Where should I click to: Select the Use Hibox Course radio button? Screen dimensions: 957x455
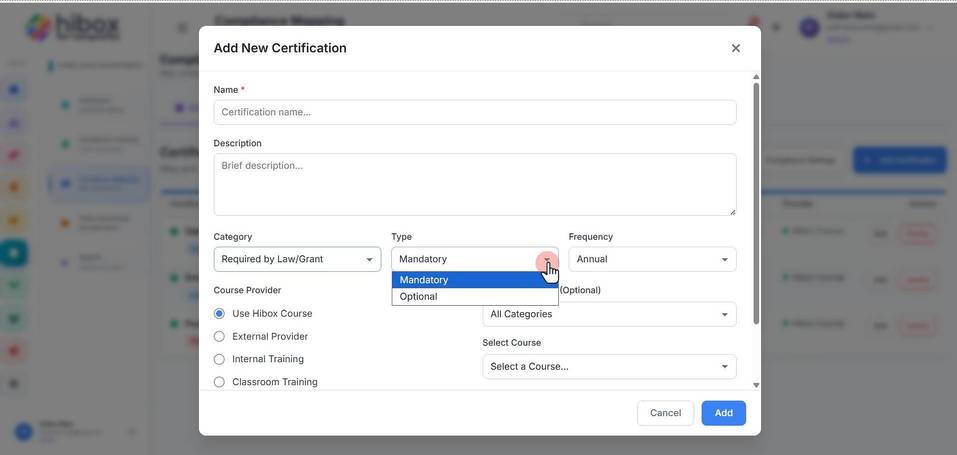pyautogui.click(x=219, y=313)
